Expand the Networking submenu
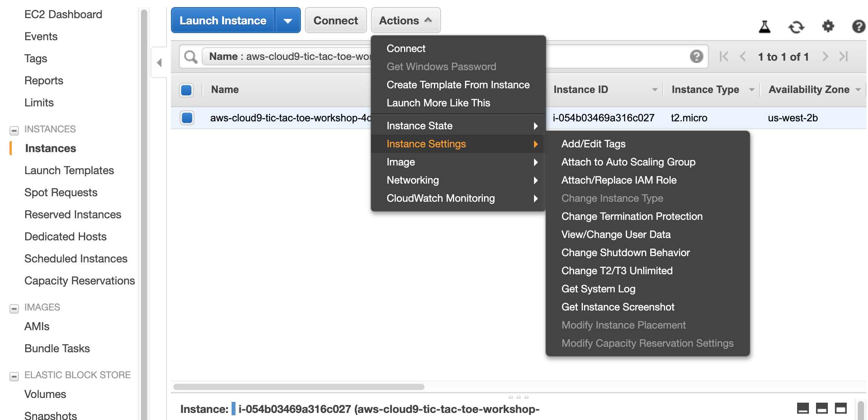The image size is (868, 420). pyautogui.click(x=458, y=180)
